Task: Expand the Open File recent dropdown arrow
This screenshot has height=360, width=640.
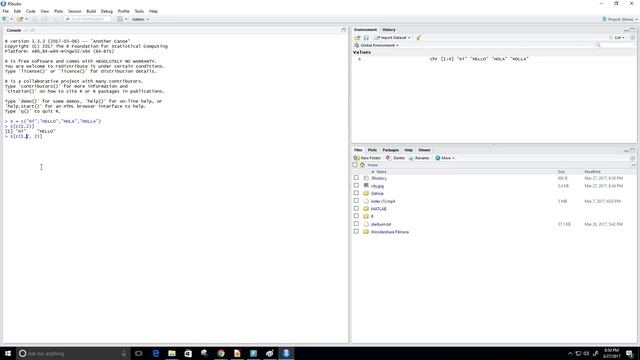Action: pos(27,19)
